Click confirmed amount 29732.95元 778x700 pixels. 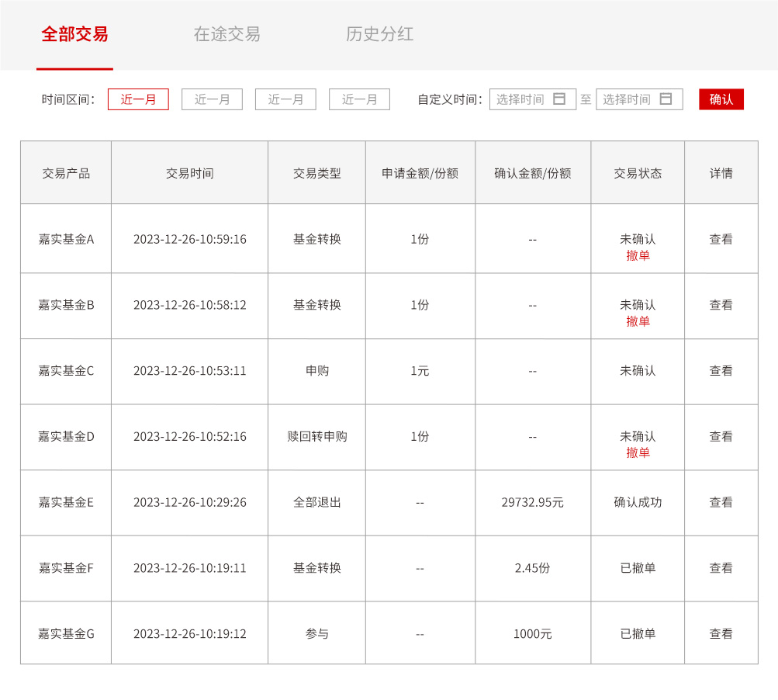[532, 502]
